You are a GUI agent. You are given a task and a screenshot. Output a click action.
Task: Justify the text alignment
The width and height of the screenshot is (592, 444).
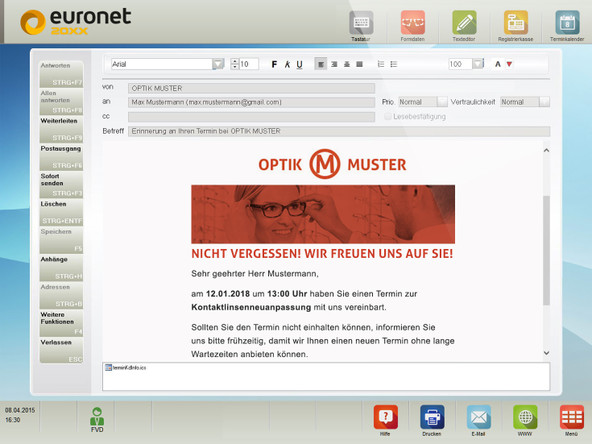[359, 64]
